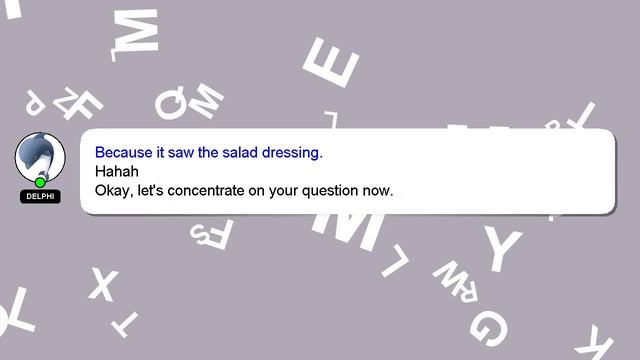Click the floating O letter beside tilted M
The height and width of the screenshot is (360, 640).
click(172, 103)
